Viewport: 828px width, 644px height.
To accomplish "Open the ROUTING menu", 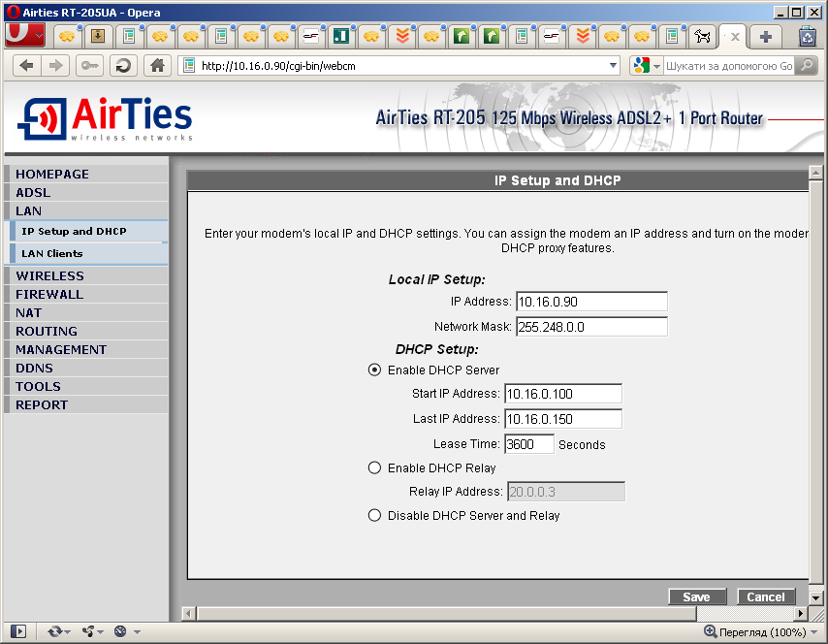I will 86,332.
